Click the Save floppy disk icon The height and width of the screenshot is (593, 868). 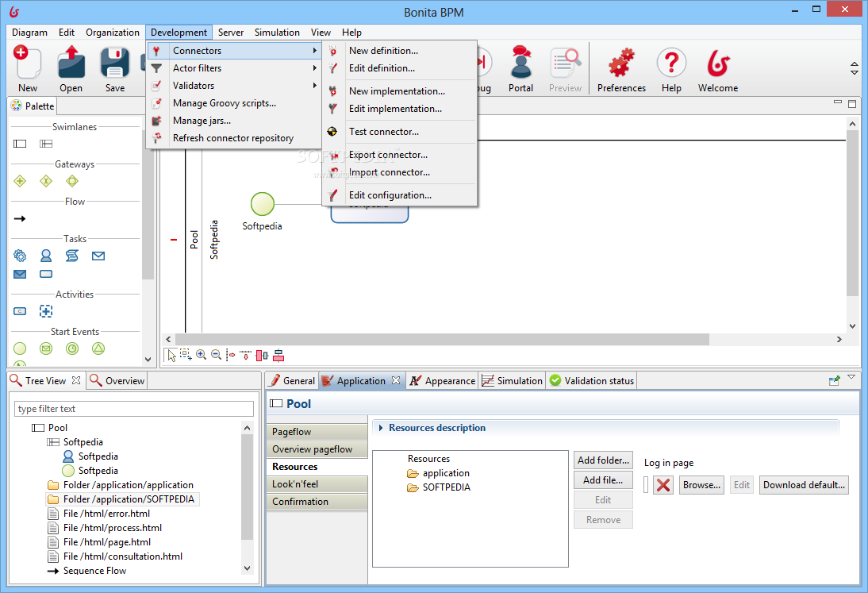pyautogui.click(x=114, y=63)
